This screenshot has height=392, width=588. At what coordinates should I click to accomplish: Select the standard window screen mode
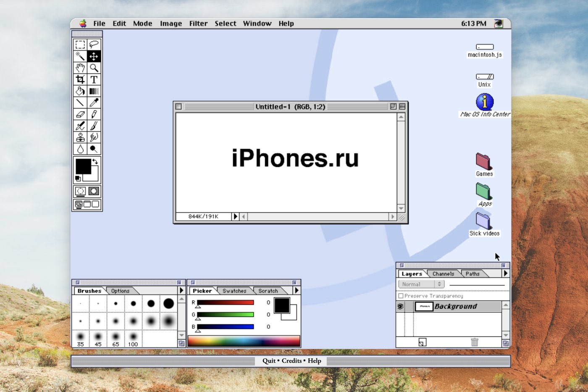pyautogui.click(x=79, y=204)
